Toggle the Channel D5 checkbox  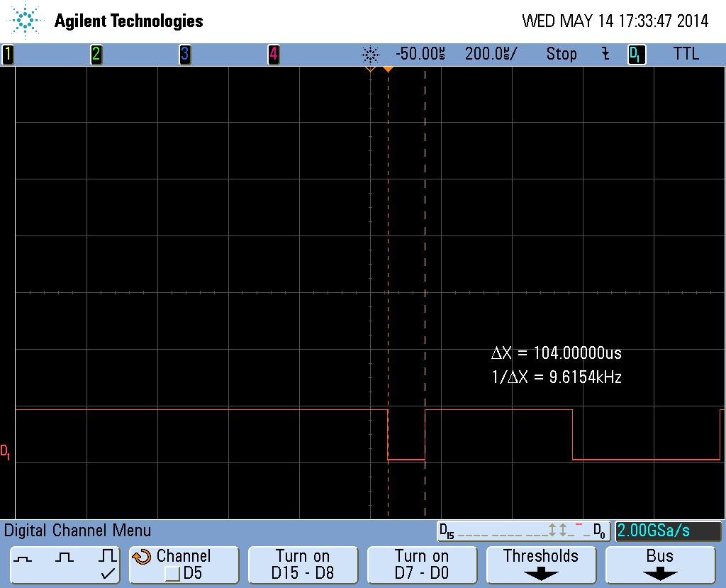172,573
